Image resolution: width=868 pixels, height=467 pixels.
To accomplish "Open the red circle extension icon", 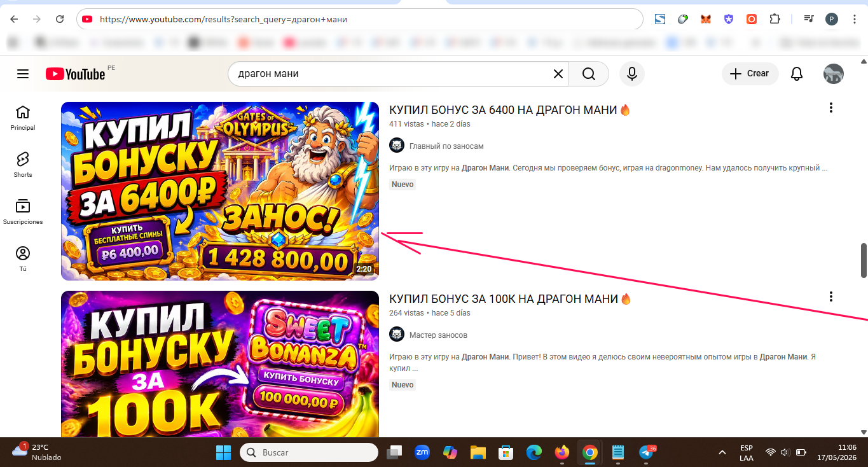I will 752,19.
